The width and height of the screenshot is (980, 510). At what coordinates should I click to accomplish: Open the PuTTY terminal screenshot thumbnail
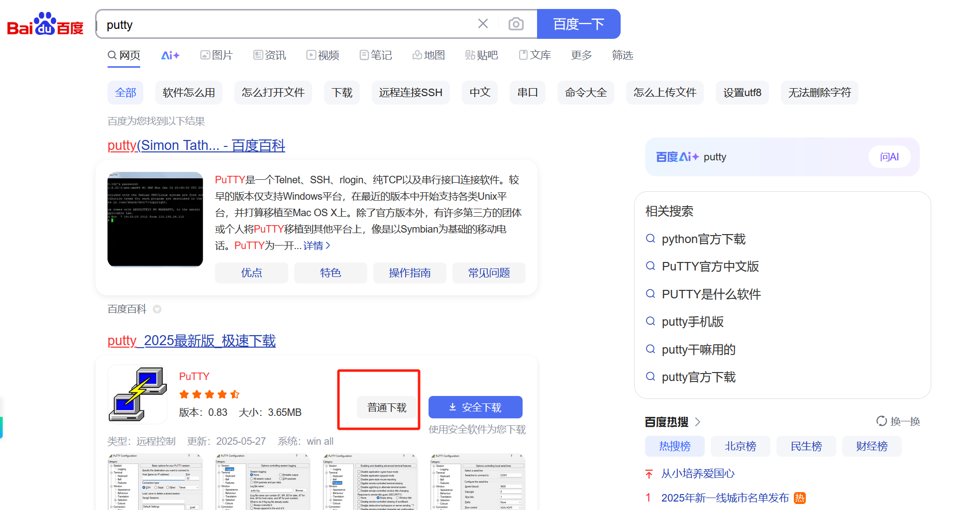coord(155,219)
